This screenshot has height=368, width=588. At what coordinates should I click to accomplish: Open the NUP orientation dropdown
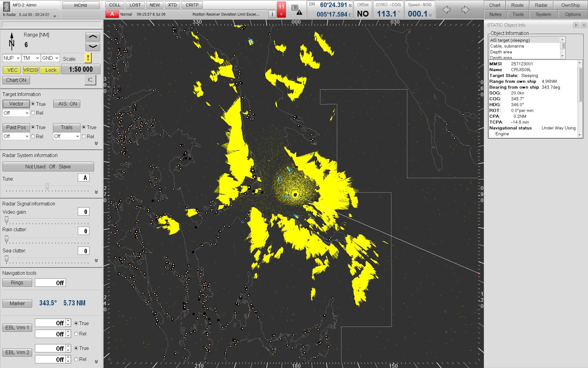(x=12, y=58)
